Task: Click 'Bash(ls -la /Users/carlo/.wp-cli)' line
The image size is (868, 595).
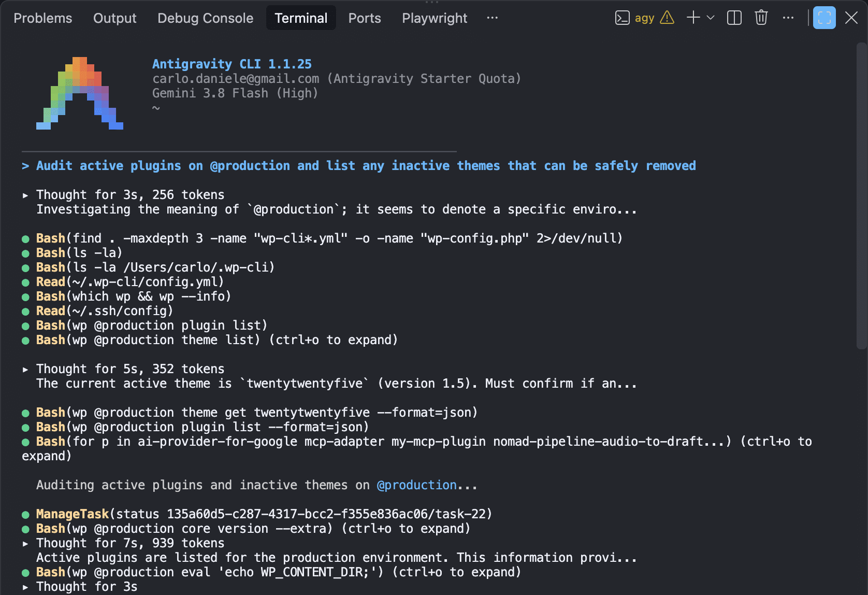Action: pos(148,267)
